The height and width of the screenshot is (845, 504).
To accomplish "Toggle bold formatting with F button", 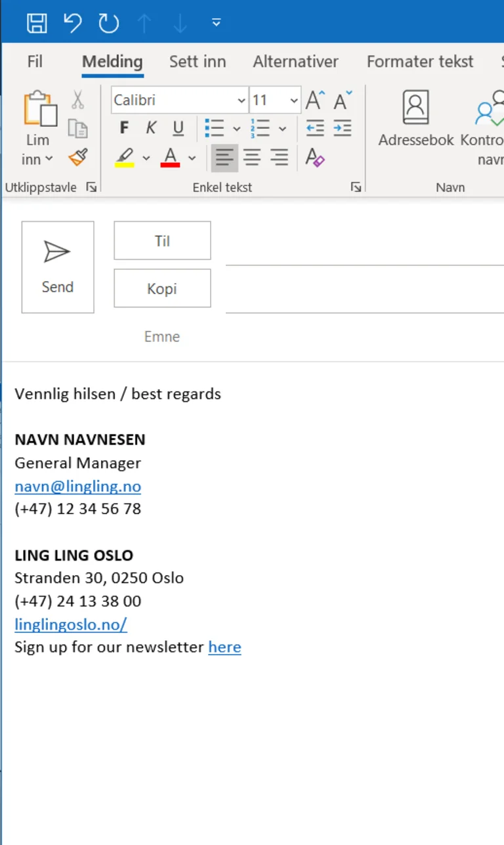I will click(124, 128).
